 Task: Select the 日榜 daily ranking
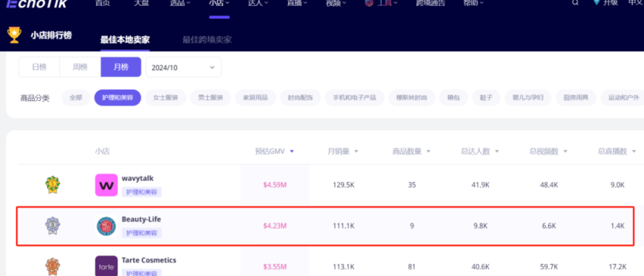point(39,67)
